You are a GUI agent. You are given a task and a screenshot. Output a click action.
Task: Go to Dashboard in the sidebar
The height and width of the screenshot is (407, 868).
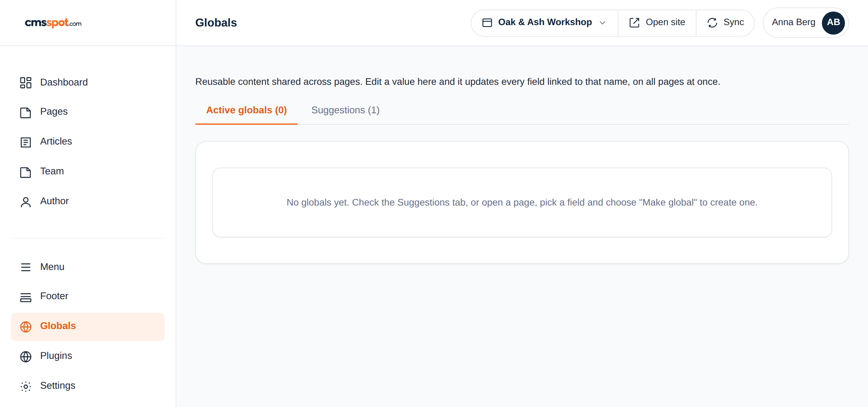pos(88,82)
